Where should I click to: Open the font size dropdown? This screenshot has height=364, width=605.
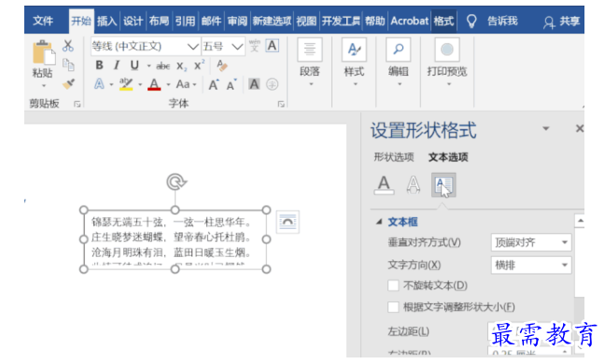click(x=237, y=47)
